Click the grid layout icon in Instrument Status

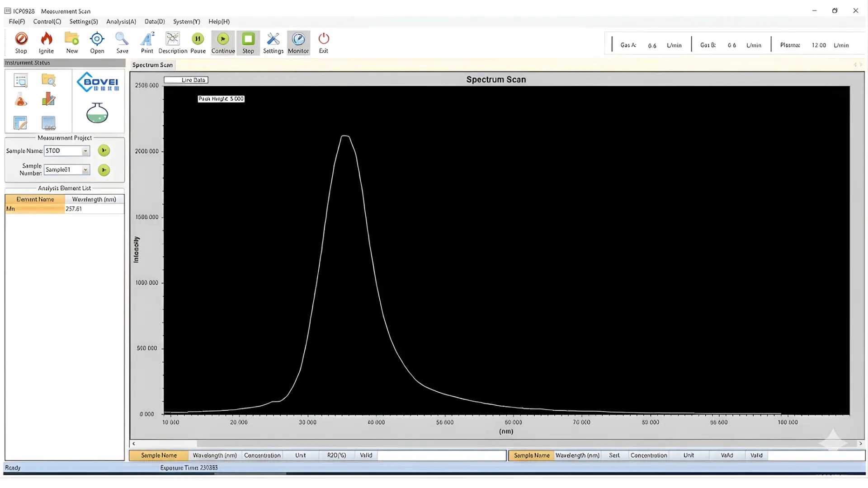[x=21, y=80]
